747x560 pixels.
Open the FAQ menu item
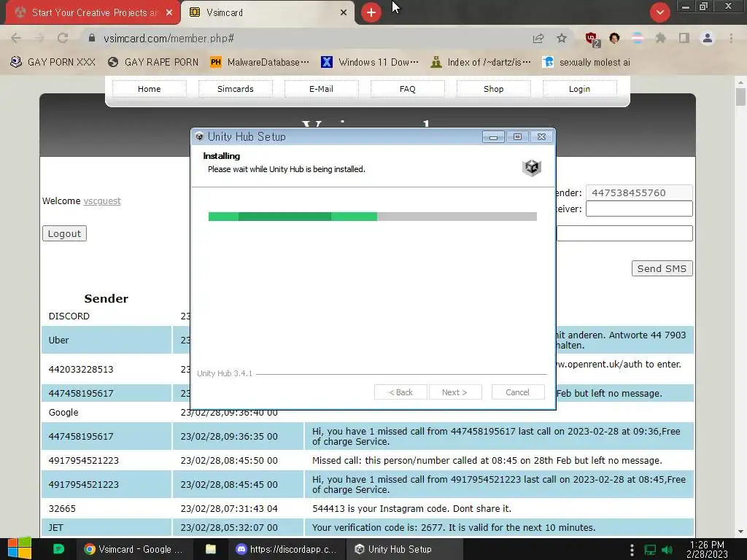point(407,89)
